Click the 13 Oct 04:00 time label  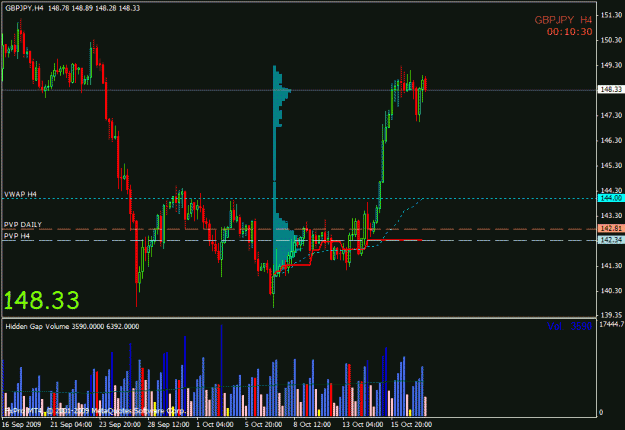(363, 424)
